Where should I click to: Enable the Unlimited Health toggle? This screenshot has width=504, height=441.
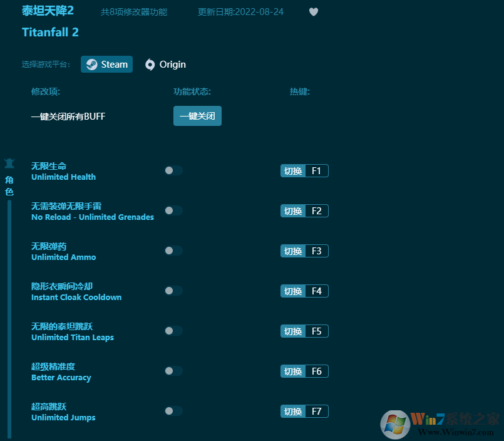(173, 170)
